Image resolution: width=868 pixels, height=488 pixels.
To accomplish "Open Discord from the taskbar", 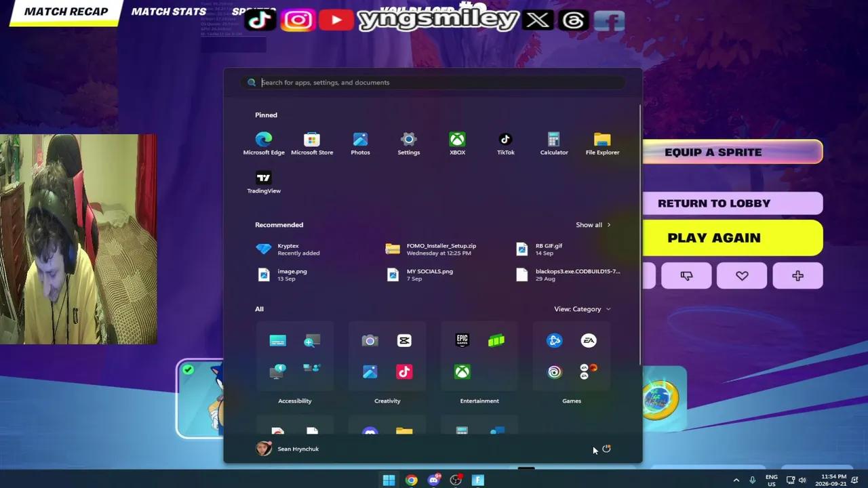I will pyautogui.click(x=433, y=480).
